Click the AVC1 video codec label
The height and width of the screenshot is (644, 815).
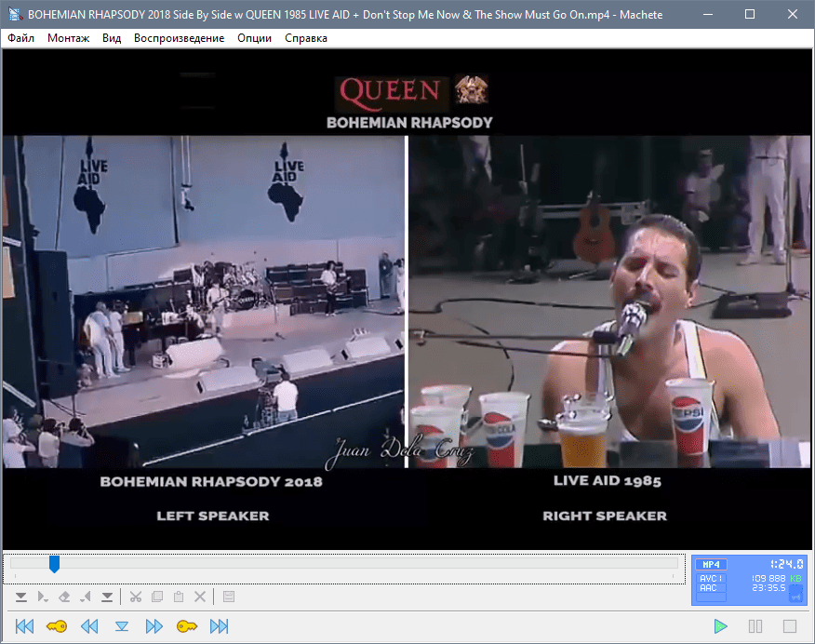point(711,578)
